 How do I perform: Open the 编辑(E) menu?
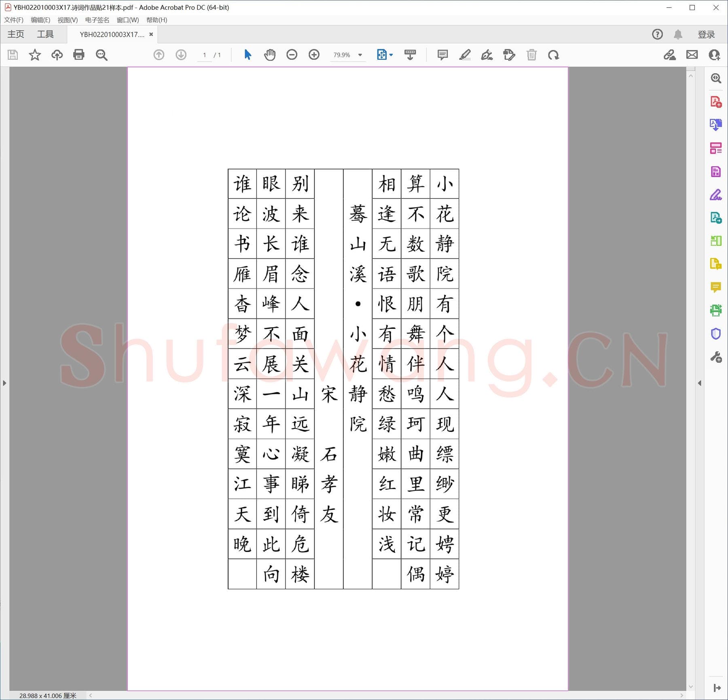tap(40, 20)
